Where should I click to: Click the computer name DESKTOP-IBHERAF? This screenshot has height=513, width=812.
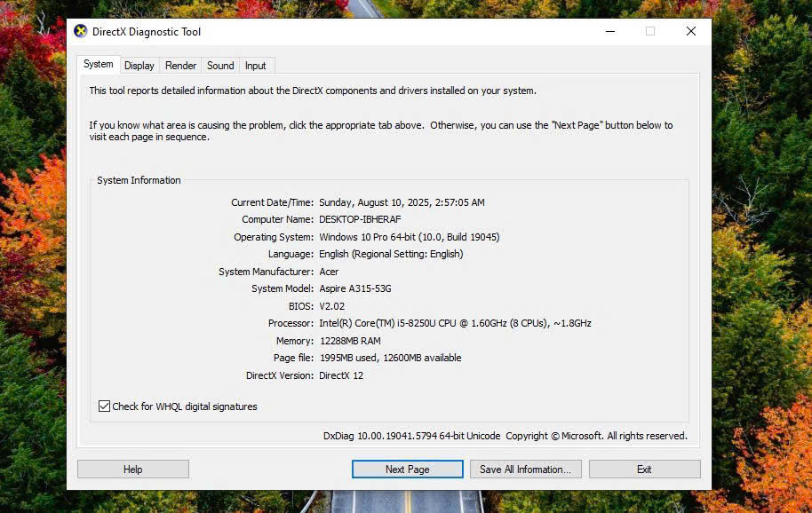(x=360, y=219)
